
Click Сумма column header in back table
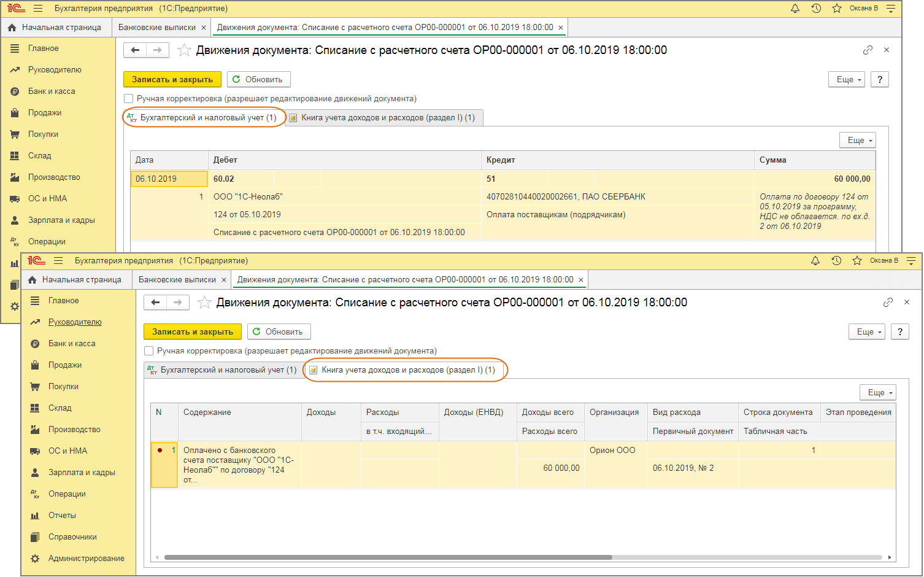814,160
